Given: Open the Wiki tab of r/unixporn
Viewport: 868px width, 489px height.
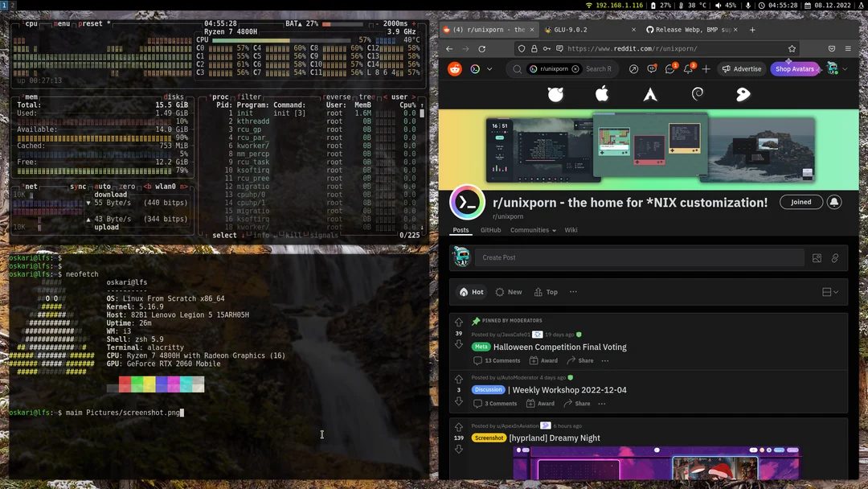Looking at the screenshot, I should tap(571, 230).
